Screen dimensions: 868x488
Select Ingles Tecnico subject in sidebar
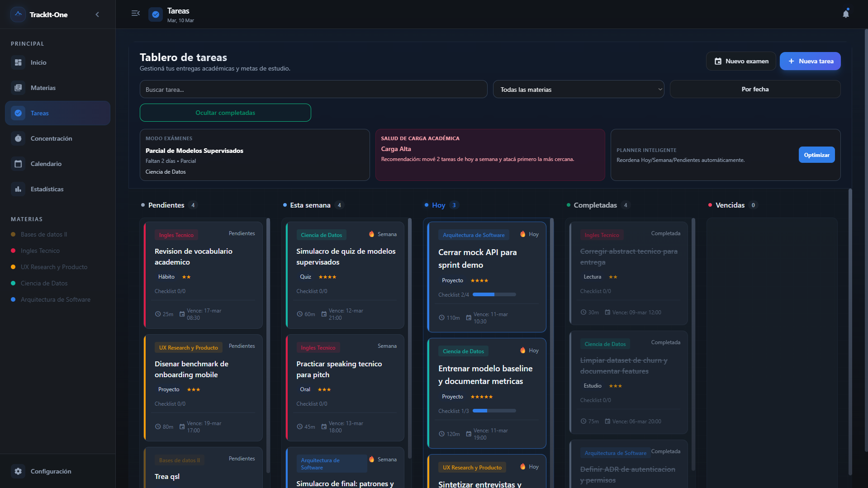click(x=40, y=251)
